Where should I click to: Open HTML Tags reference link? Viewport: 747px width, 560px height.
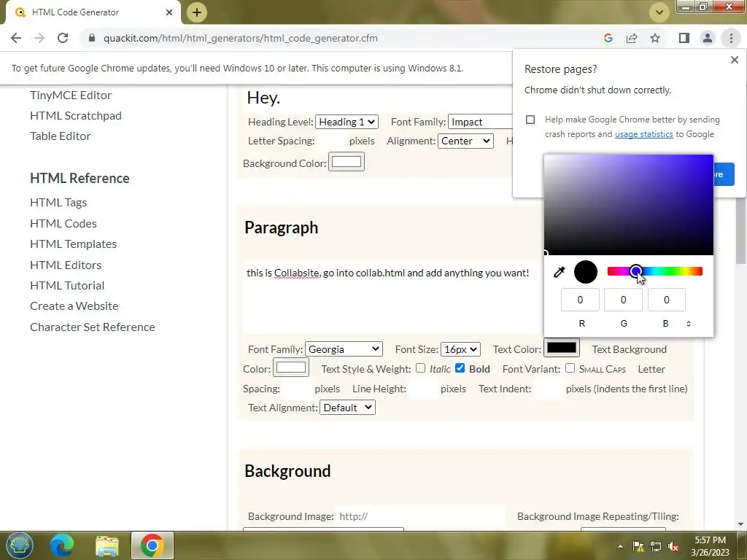(58, 203)
